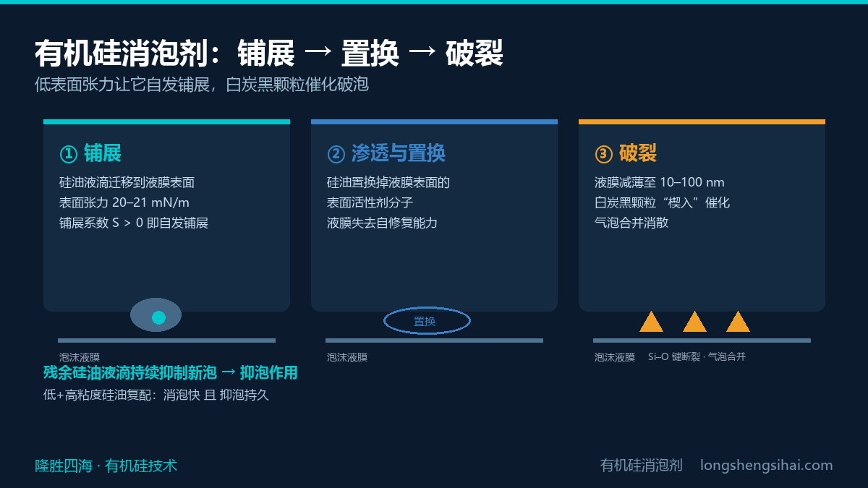This screenshot has width=868, height=488.
Task: Click 泡沫液膜 label under the 破裂 card
Action: [615, 357]
